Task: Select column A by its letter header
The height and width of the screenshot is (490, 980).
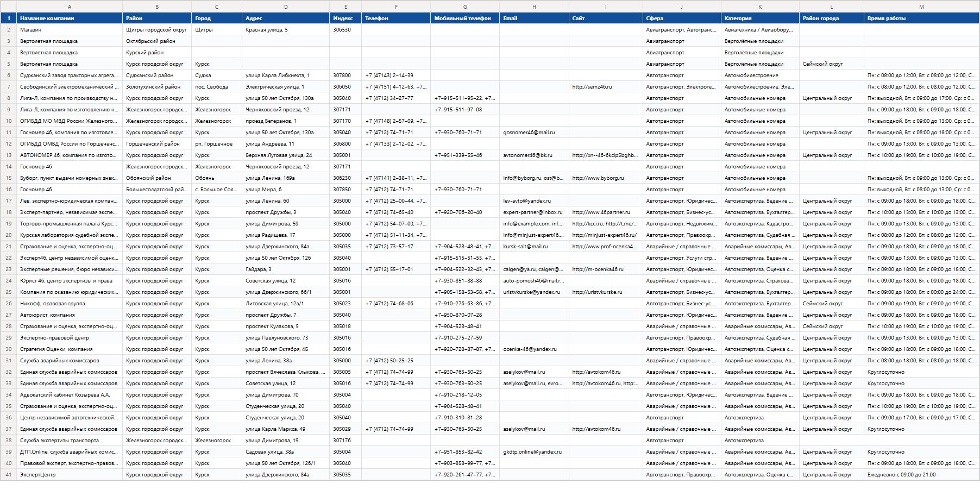Action: [70, 7]
